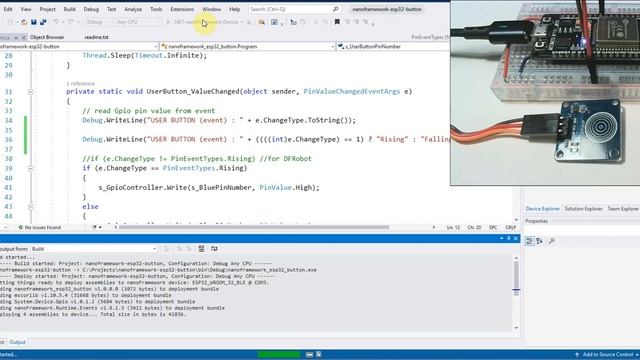Image resolution: width=640 pixels, height=360 pixels.
Task: Open the Analyze menu
Action: coord(133,9)
